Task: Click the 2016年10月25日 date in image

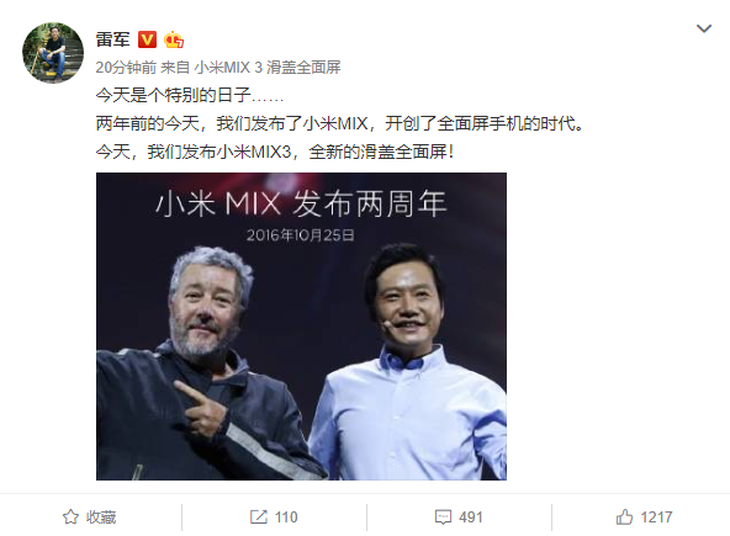Action: [300, 235]
